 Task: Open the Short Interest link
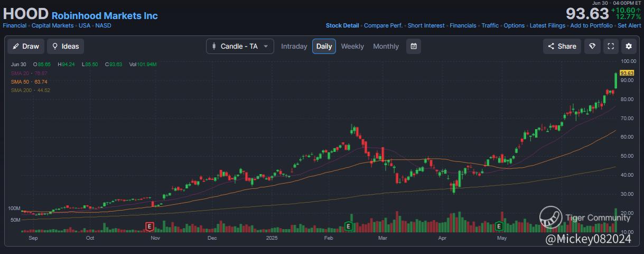(x=426, y=25)
